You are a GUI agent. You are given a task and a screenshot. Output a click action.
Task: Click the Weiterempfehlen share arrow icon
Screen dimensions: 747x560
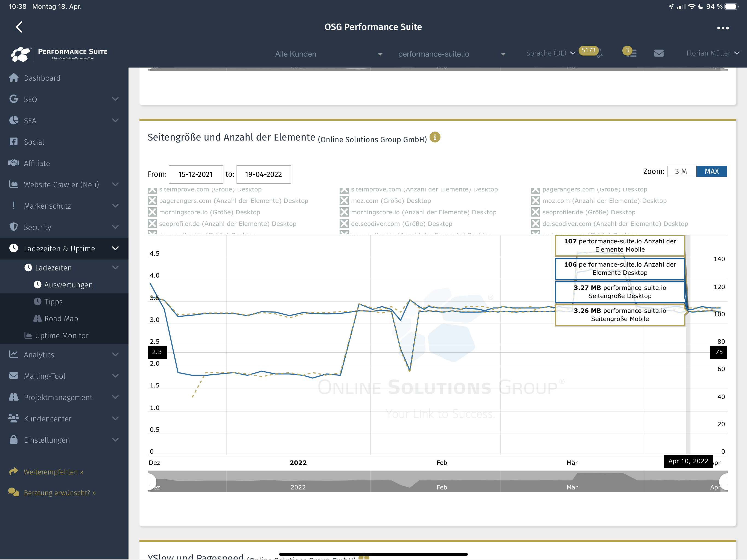pos(13,471)
